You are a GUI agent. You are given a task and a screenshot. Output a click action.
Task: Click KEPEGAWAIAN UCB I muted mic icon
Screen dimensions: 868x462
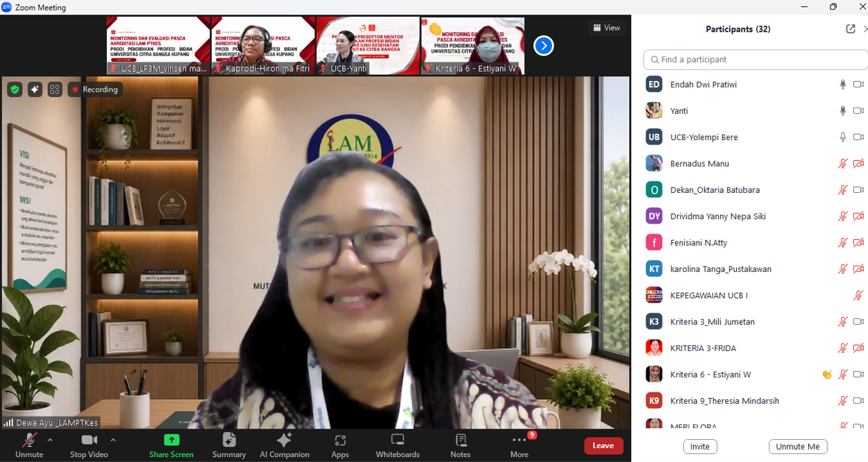858,296
